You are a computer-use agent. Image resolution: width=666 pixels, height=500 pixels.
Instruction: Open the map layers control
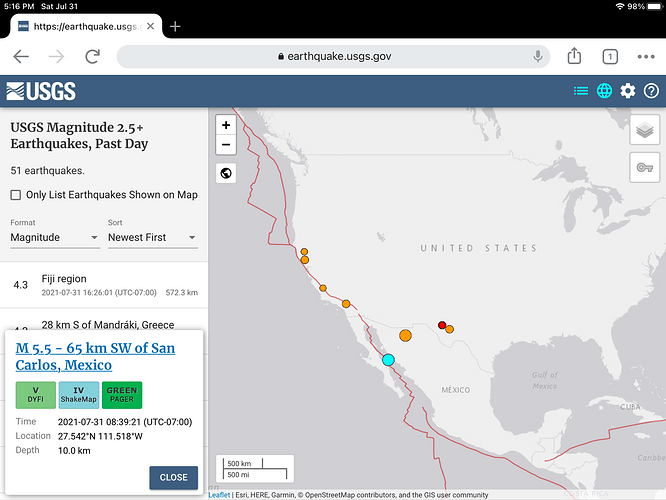point(644,130)
